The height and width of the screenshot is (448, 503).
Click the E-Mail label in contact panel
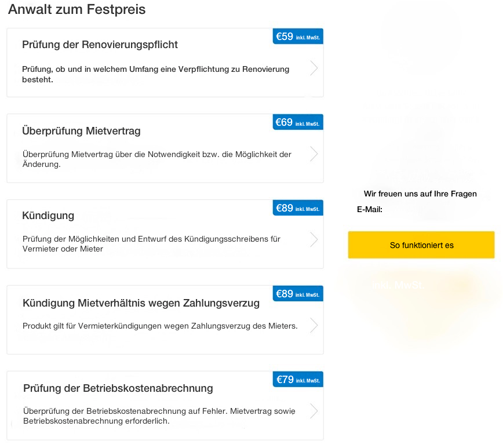(x=370, y=209)
